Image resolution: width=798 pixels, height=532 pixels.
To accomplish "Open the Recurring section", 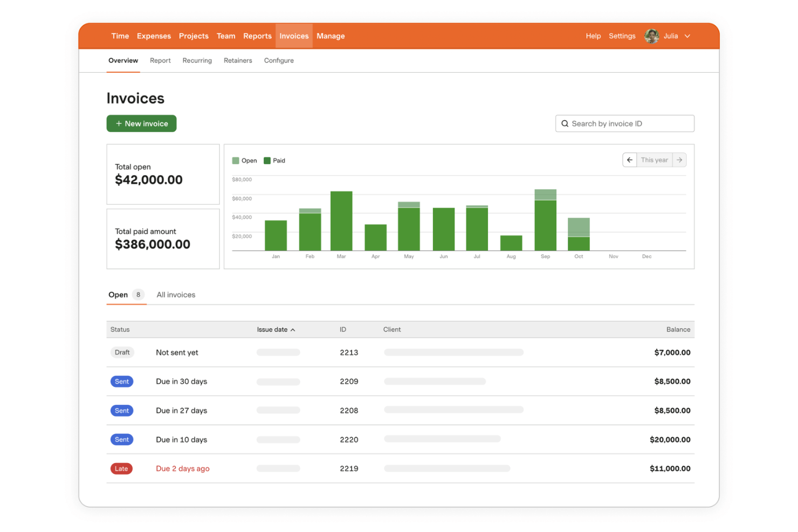I will pyautogui.click(x=197, y=60).
